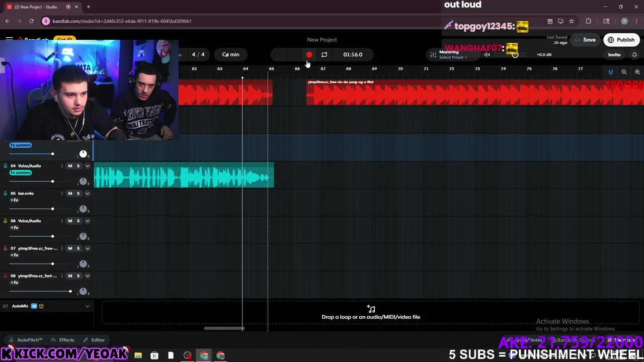Expand track 07 chevron
This screenshot has width=644, height=362.
coord(87,248)
